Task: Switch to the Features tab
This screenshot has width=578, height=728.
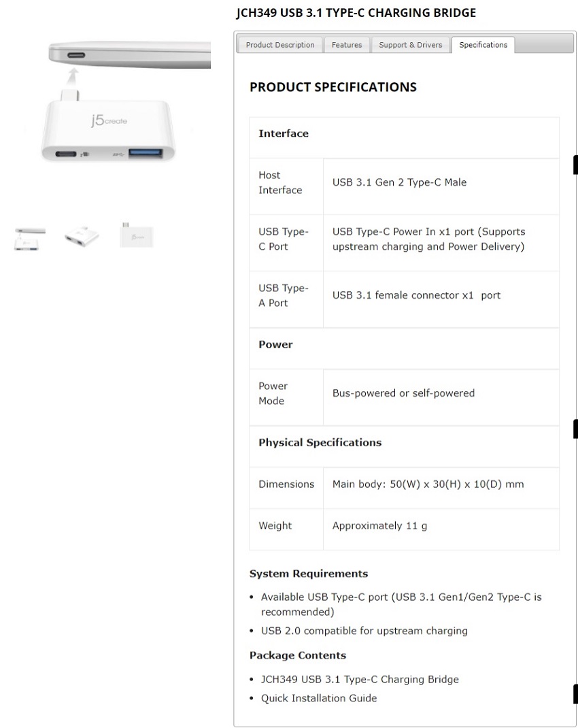Action: [347, 45]
